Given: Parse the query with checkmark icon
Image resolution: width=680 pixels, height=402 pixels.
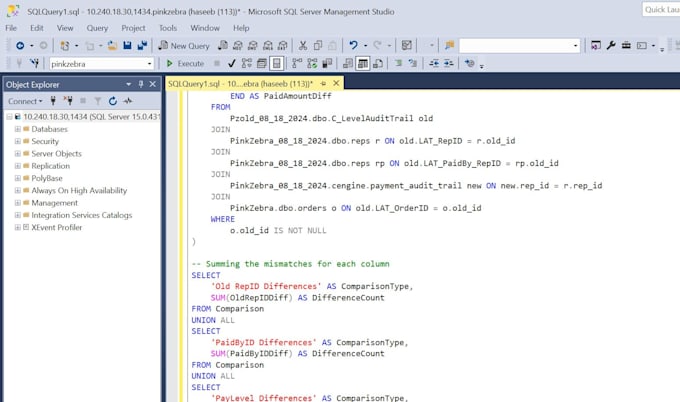Looking at the screenshot, I should tap(232, 63).
